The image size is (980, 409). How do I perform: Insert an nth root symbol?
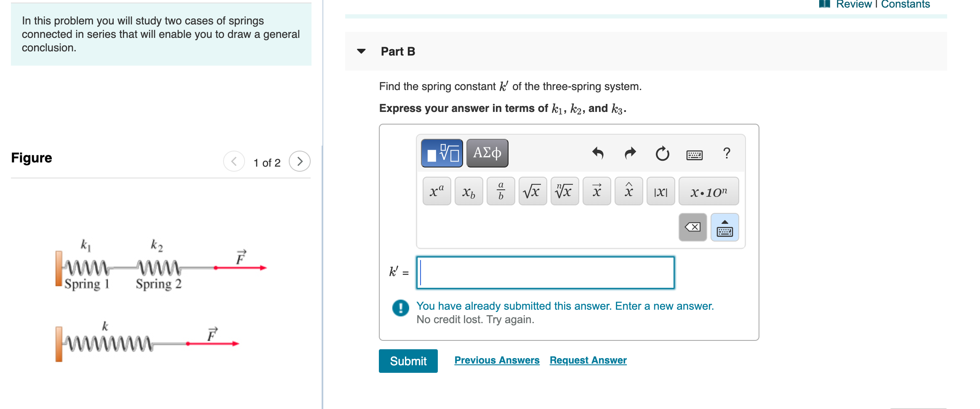[x=564, y=191]
